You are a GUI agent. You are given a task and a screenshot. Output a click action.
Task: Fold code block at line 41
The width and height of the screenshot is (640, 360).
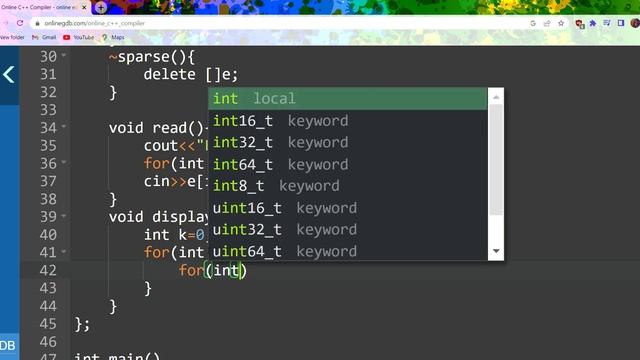coord(64,251)
